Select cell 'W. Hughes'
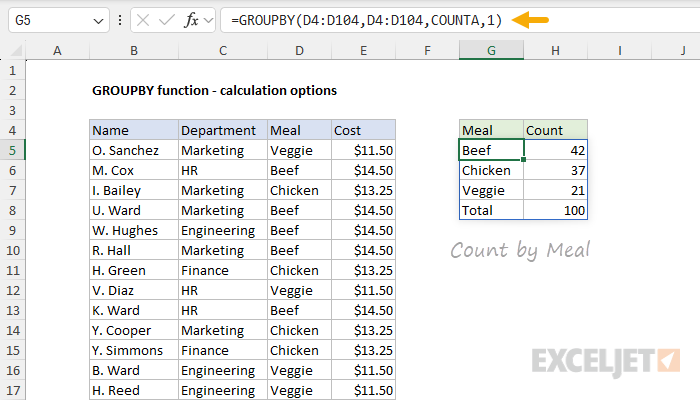700x400 pixels. coord(134,230)
